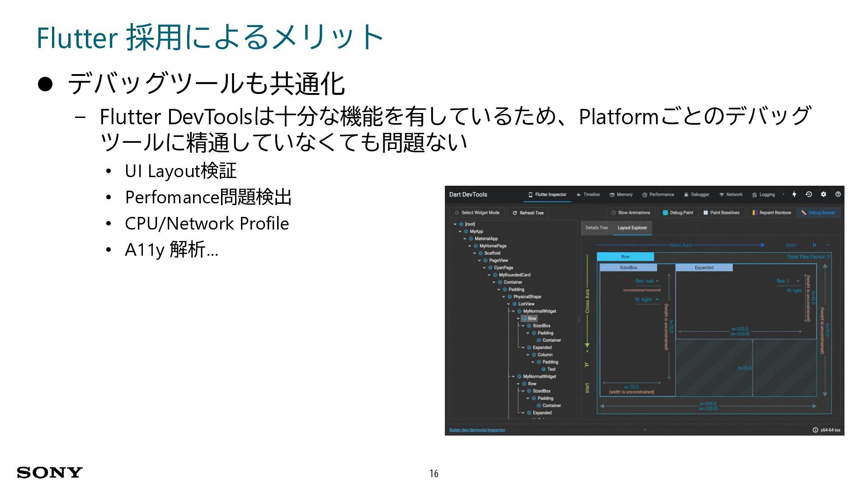Click the widget icon beside MyApp
The width and height of the screenshot is (868, 488).
click(466, 231)
